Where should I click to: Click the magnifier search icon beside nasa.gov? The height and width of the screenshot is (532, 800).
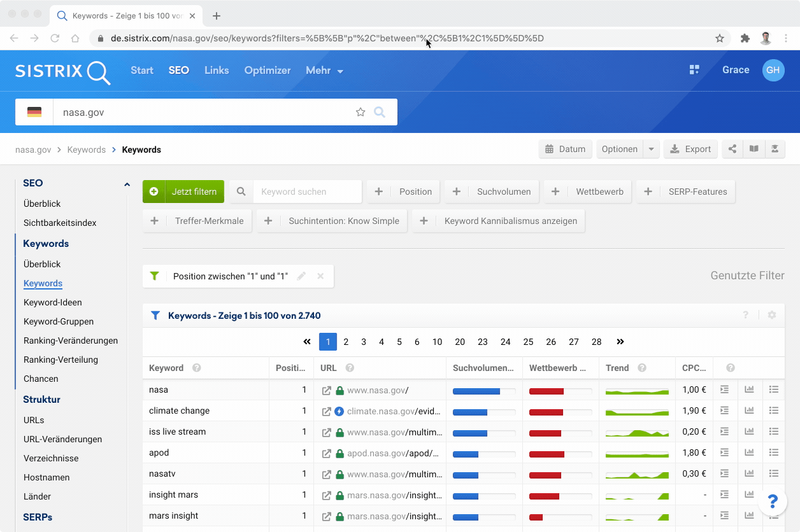[380, 113]
